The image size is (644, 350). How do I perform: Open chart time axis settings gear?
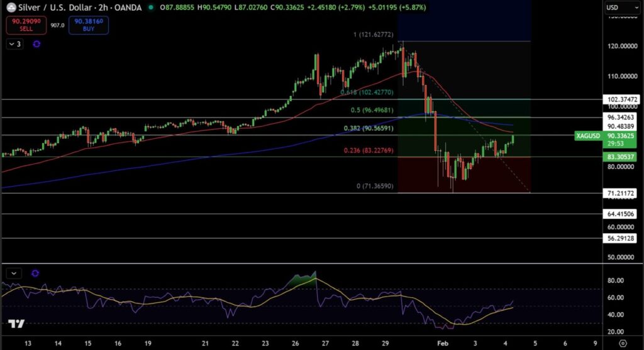pyautogui.click(x=623, y=343)
